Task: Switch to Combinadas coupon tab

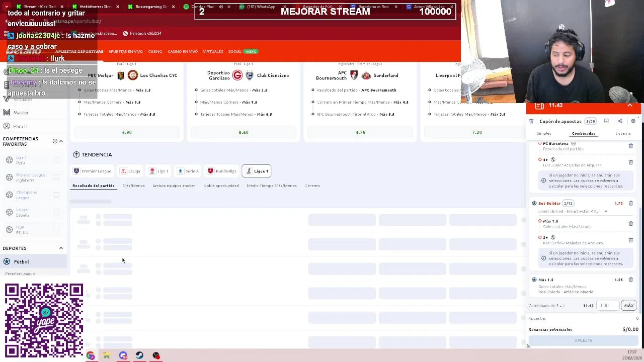Action: [584, 133]
